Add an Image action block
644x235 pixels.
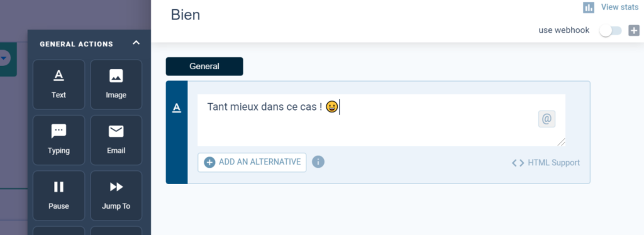tap(116, 84)
